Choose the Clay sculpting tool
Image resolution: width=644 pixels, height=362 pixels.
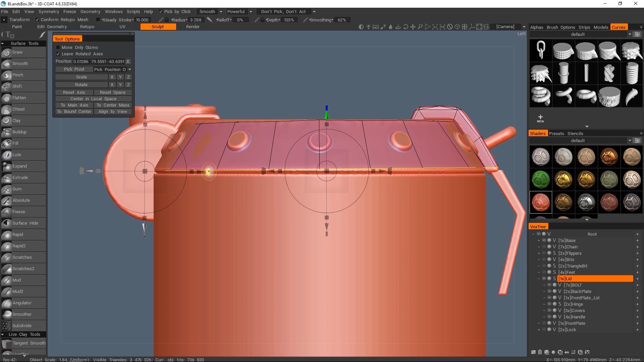[x=16, y=120]
